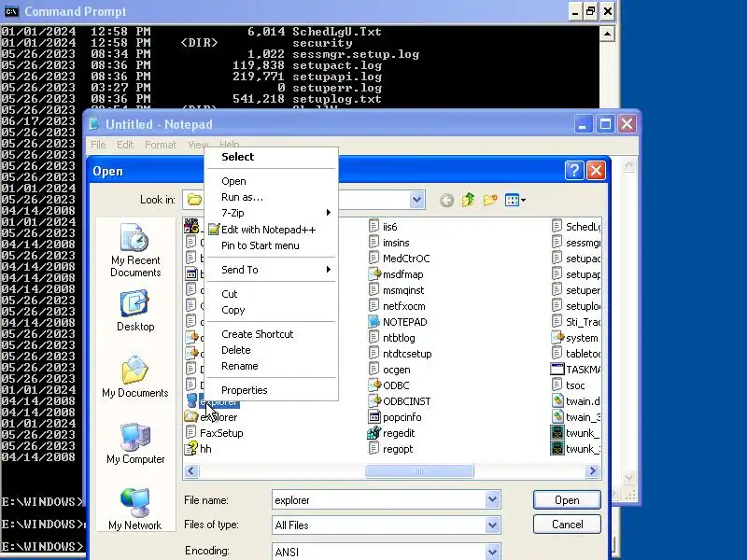
Task: Click file list scroll right arrow
Action: (x=592, y=471)
